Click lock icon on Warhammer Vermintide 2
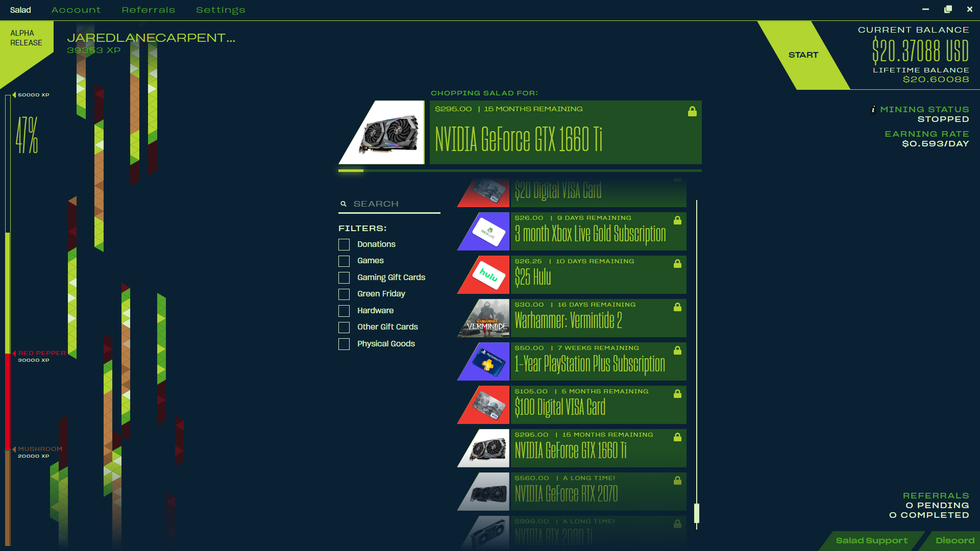 [x=677, y=307]
